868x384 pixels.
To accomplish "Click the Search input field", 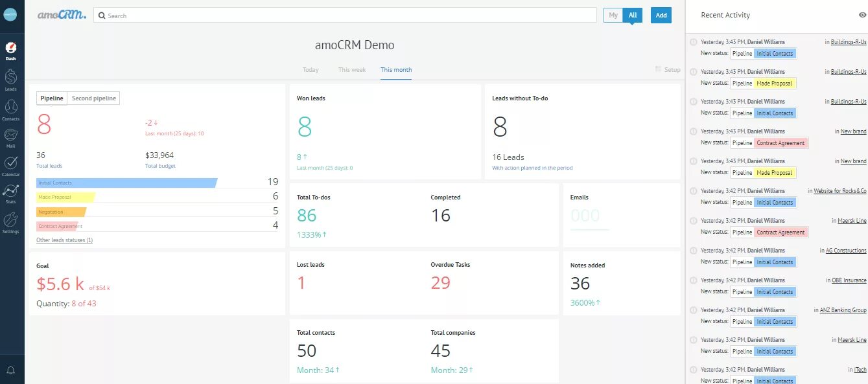I will (345, 15).
